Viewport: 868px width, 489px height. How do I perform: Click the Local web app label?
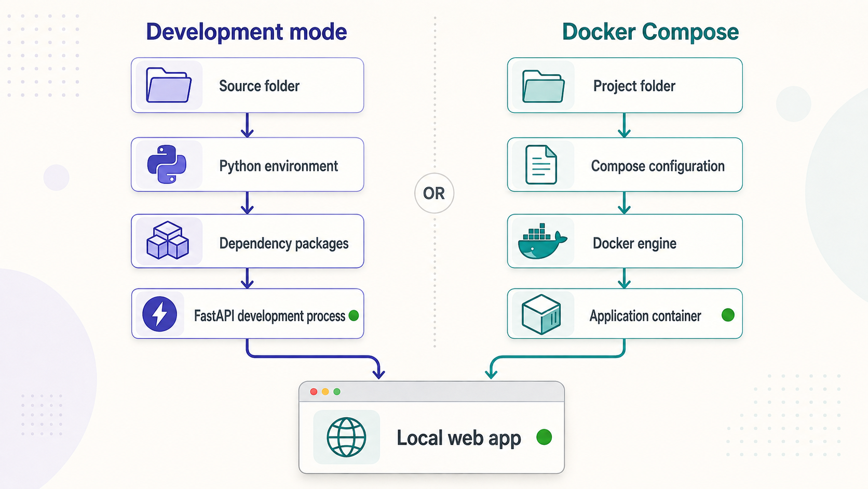coord(459,438)
